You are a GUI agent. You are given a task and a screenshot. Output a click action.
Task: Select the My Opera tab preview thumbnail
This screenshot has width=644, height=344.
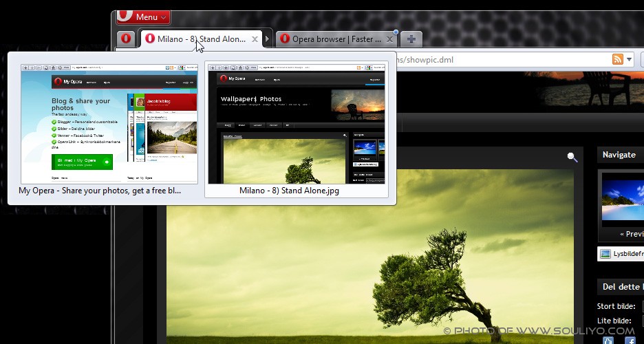pos(109,124)
